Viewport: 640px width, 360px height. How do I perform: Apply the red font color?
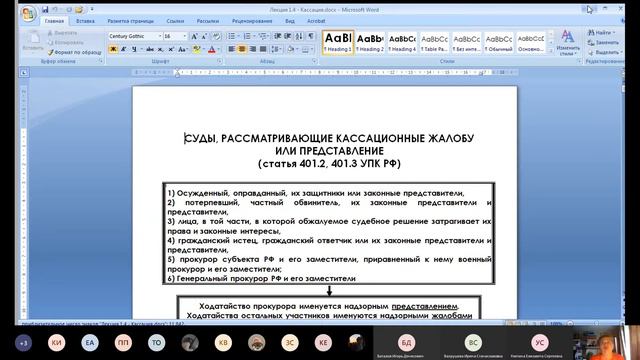(211, 49)
